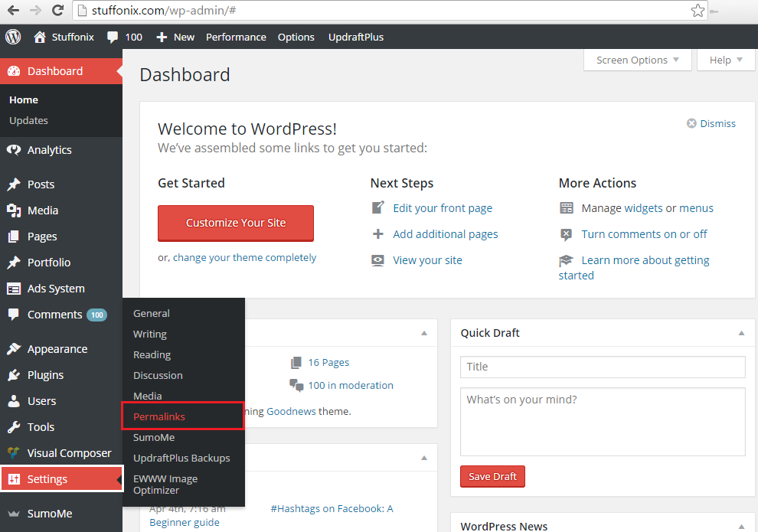Click the Settings sliders icon
The image size is (758, 532).
point(14,479)
